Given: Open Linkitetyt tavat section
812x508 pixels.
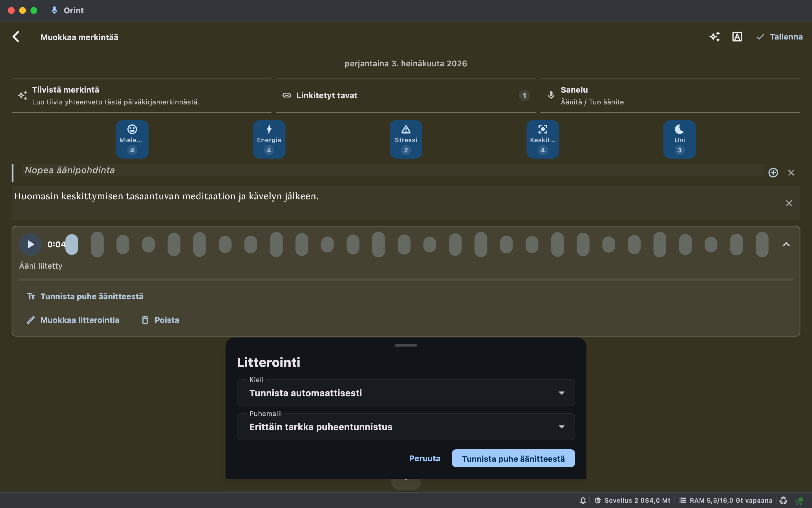Looking at the screenshot, I should coord(406,95).
